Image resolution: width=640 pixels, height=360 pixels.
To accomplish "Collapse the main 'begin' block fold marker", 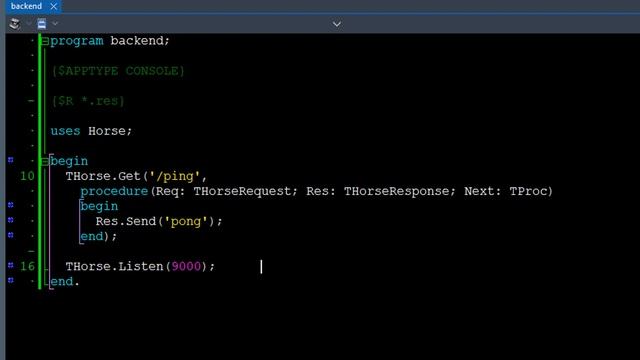I will point(45,162).
